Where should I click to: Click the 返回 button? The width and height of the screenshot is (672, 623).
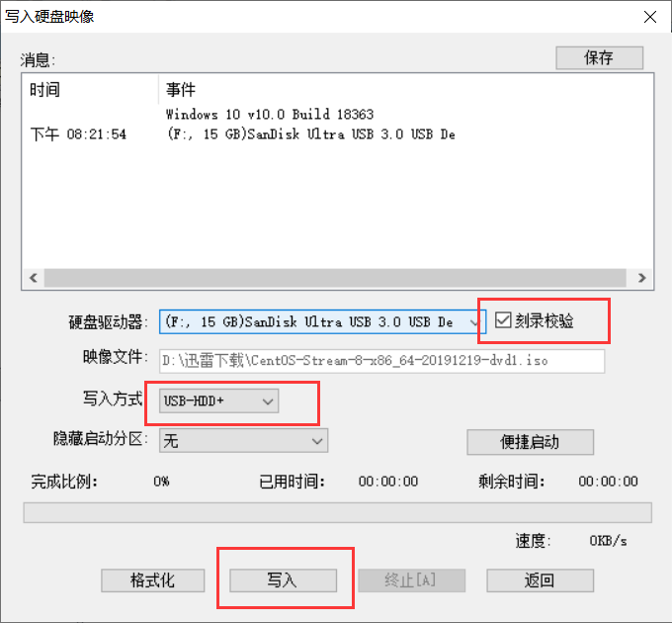(540, 580)
